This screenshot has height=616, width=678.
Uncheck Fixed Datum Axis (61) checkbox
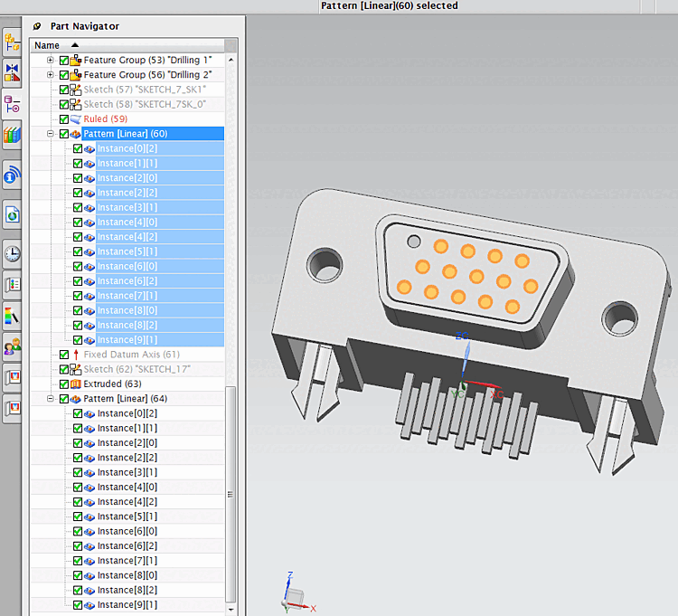point(63,355)
